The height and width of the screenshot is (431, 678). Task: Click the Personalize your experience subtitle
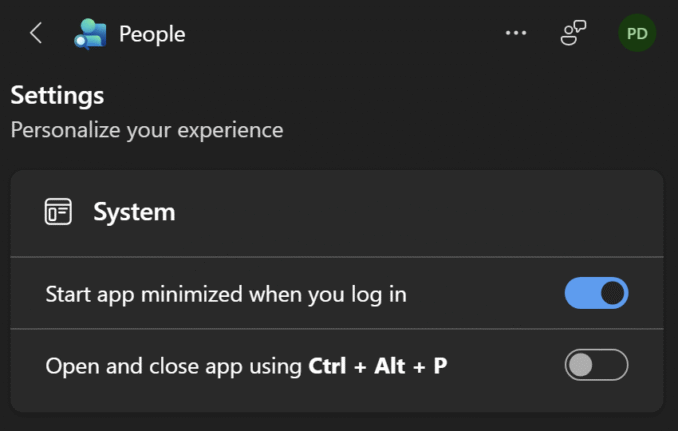click(147, 130)
